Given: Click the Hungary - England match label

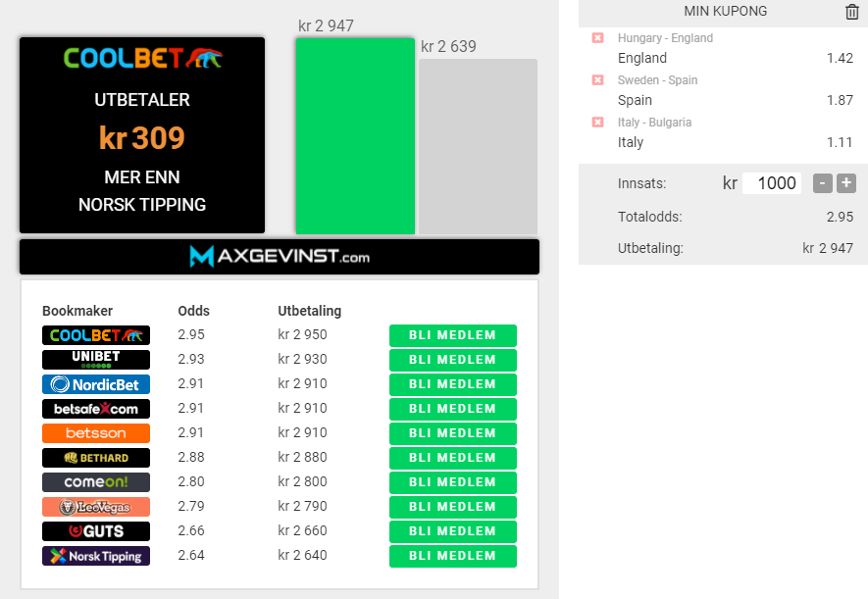Looking at the screenshot, I should pos(665,38).
